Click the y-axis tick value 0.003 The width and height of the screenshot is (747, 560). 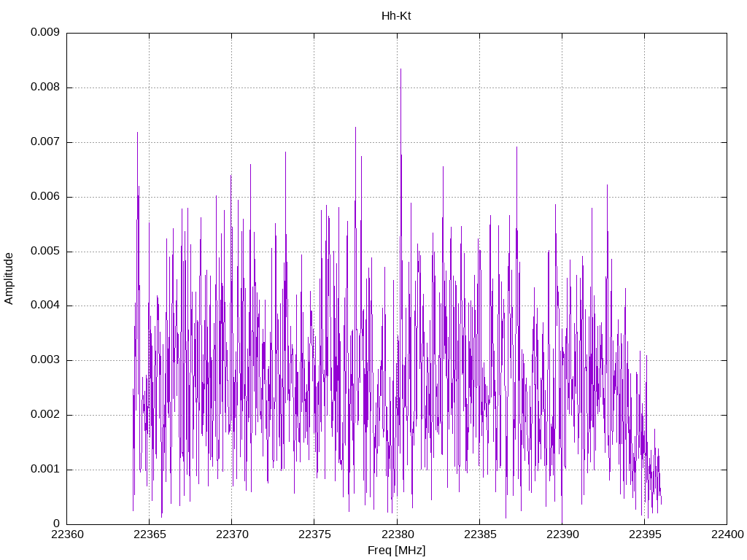pos(45,360)
